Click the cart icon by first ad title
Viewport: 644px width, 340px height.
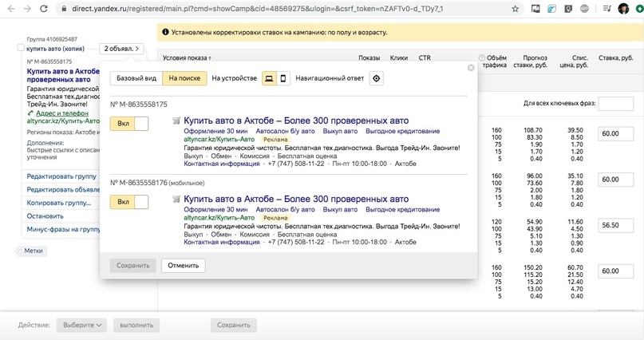(176, 121)
